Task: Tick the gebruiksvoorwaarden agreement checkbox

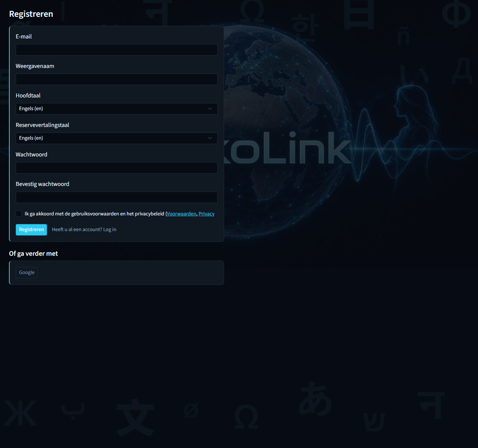Action: [x=19, y=214]
